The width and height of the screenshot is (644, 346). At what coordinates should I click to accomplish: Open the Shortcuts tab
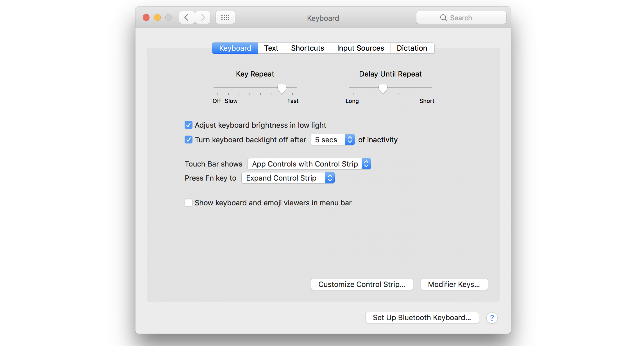coord(308,48)
